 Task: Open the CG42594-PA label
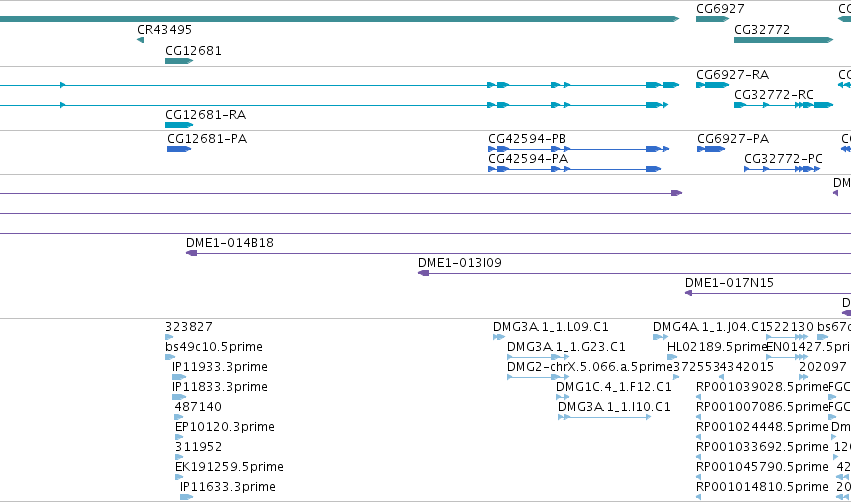click(528, 159)
